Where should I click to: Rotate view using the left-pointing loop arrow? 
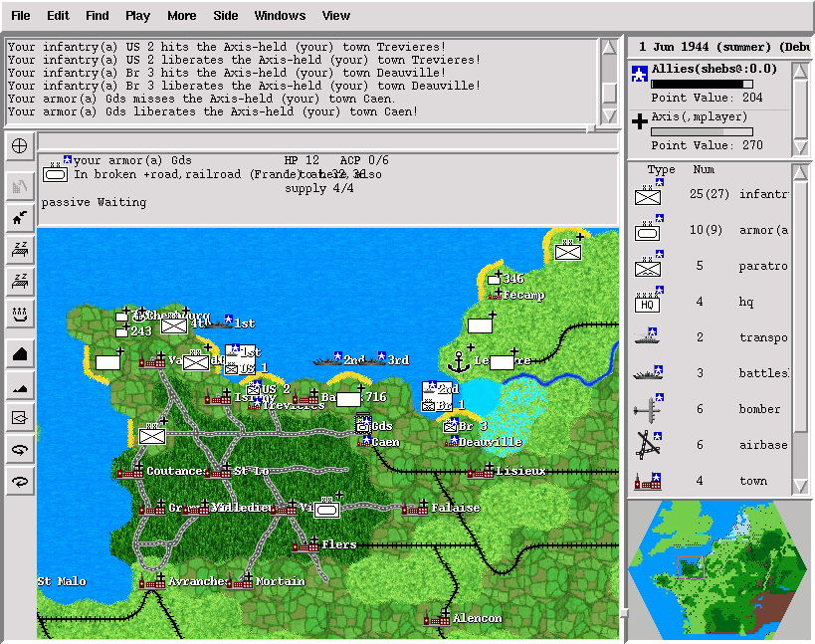20,482
